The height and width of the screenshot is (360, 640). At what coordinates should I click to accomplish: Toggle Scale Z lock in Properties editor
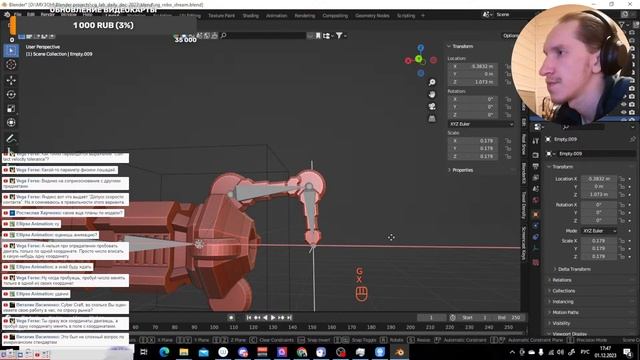[x=622, y=257]
